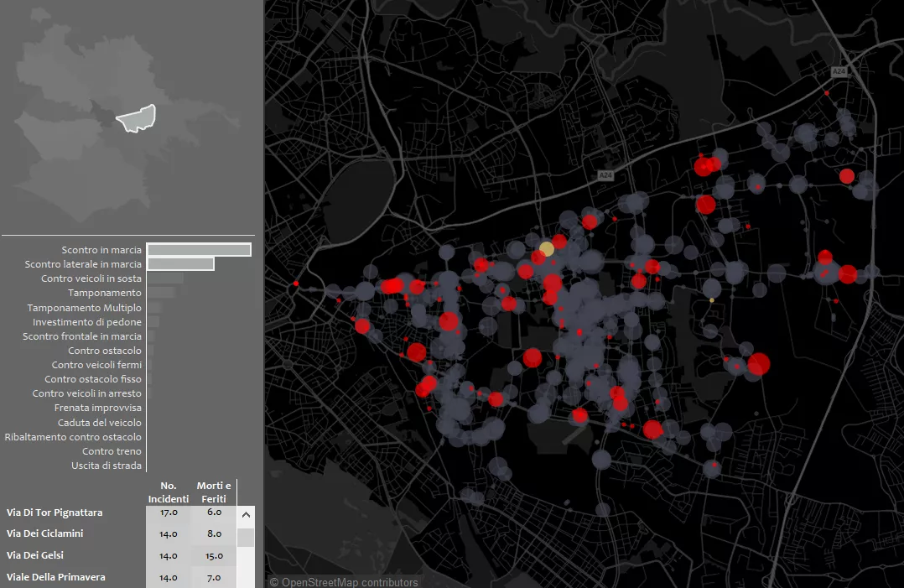The width and height of the screenshot is (904, 588).
Task: Select the Contro veicoli in sosta bar
Action: click(165, 278)
